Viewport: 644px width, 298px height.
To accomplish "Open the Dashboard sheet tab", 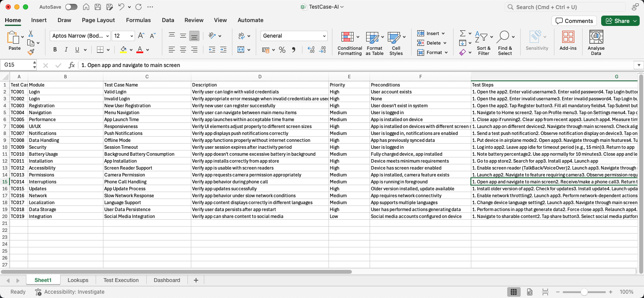I will click(x=167, y=280).
